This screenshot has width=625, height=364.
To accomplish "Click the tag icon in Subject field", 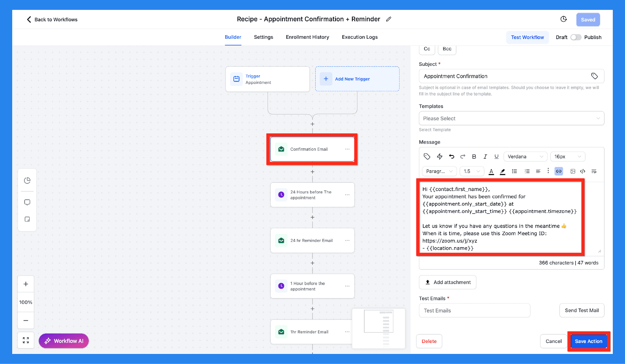I will [595, 76].
